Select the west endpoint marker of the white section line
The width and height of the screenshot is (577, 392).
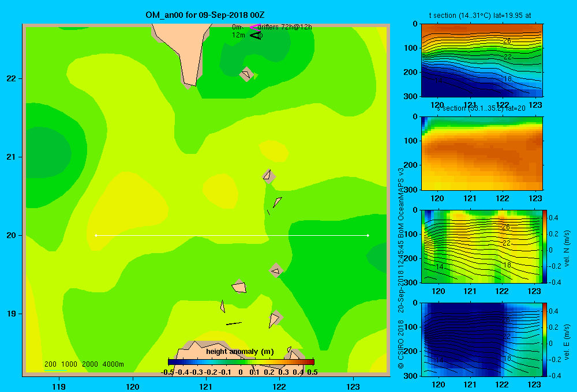tap(96, 235)
